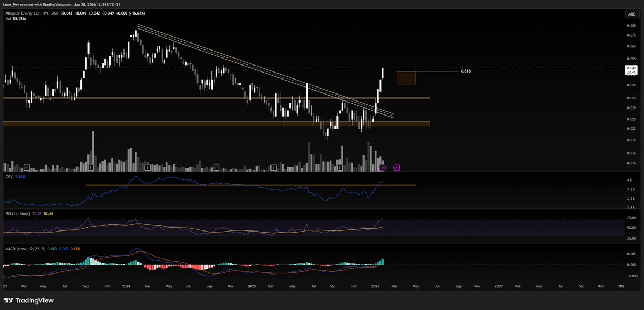
Task: Click the 2024 label on time axis
Action: [127, 287]
